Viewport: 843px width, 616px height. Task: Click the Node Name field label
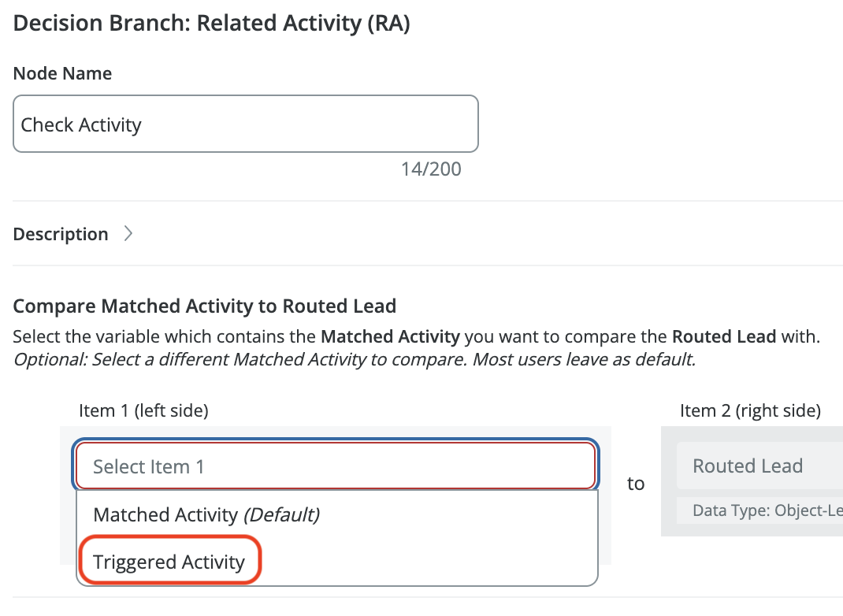[62, 73]
